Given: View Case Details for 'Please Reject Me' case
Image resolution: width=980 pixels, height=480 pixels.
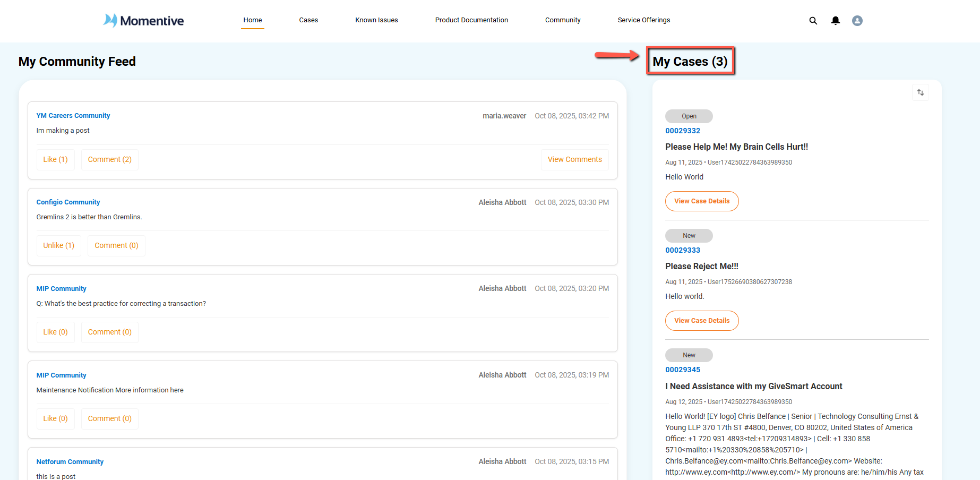Looking at the screenshot, I should coord(702,321).
